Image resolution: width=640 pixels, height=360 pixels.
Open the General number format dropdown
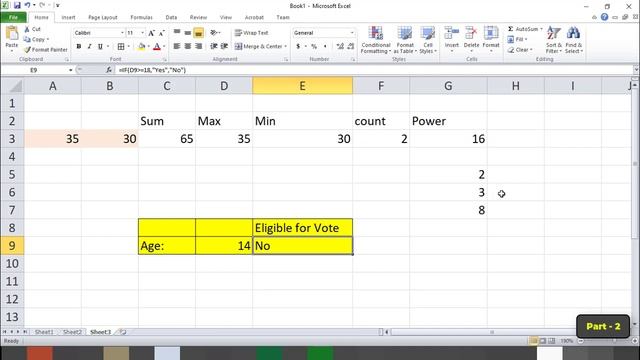(352, 33)
